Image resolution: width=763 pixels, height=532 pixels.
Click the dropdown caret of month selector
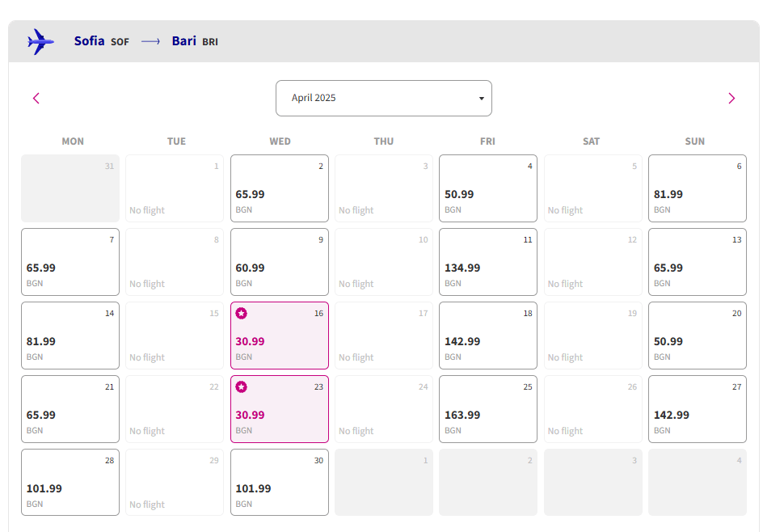tap(482, 99)
